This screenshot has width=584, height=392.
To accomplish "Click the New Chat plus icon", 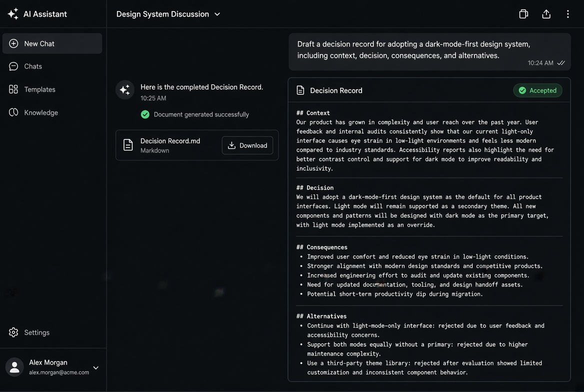I will click(x=13, y=43).
